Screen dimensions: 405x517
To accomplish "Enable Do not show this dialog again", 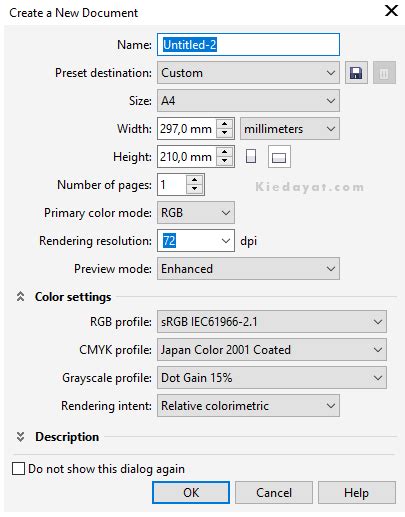I will click(x=18, y=468).
